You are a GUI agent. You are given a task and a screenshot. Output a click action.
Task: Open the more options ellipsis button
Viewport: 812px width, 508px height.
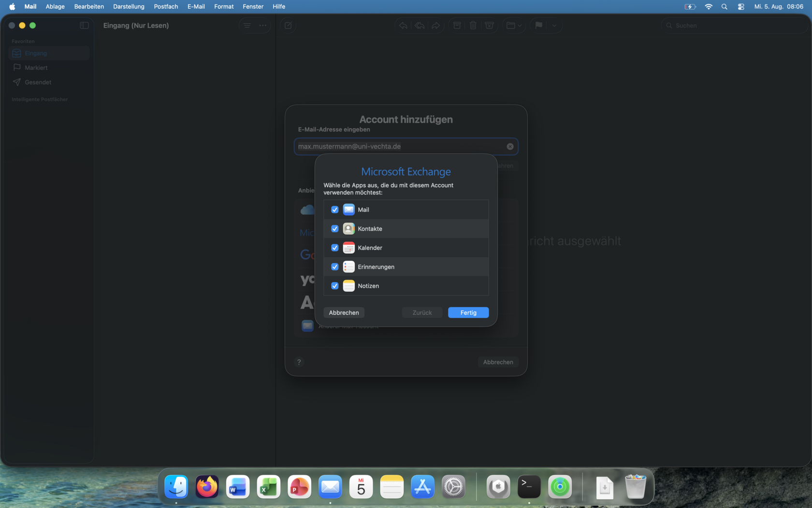pos(263,25)
